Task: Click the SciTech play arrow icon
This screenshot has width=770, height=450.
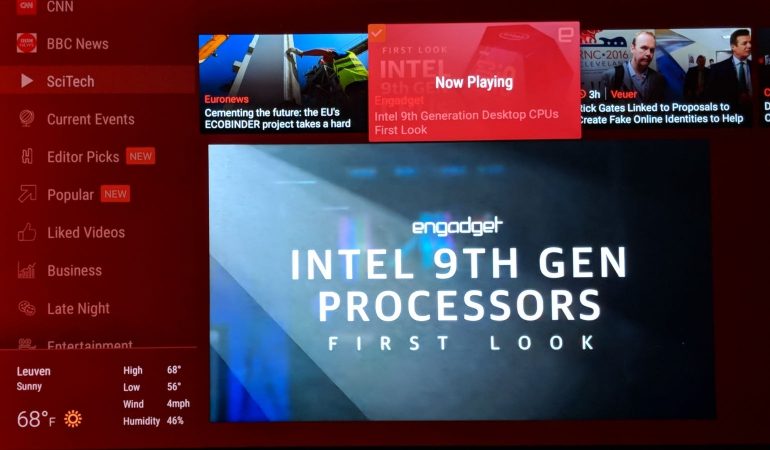Action: (x=27, y=81)
